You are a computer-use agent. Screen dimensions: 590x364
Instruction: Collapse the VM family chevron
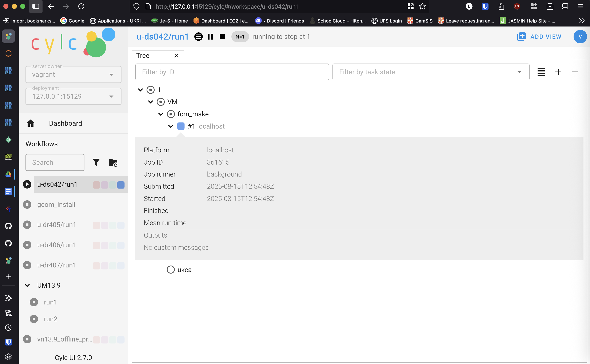coord(151,102)
